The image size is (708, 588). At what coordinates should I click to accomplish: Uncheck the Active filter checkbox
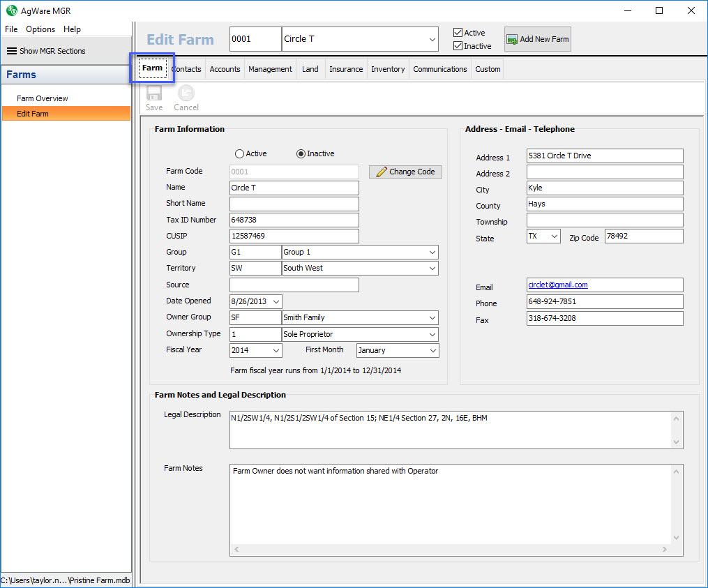(x=458, y=33)
